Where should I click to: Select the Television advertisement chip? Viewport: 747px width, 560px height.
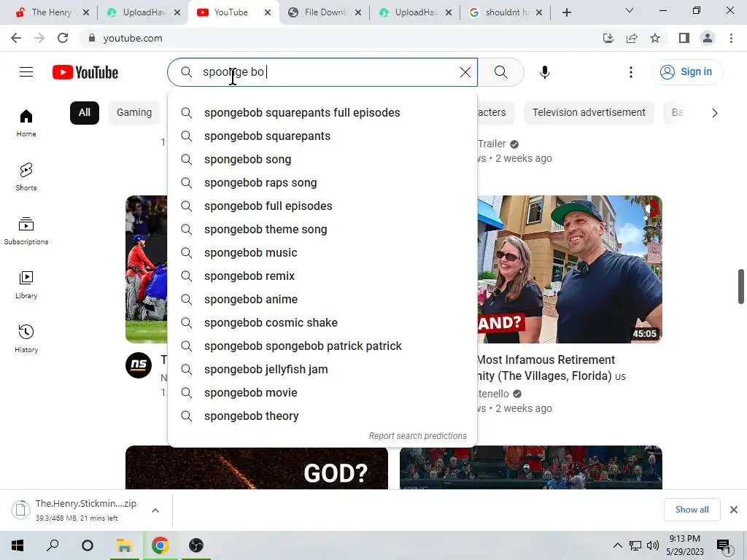589,113
